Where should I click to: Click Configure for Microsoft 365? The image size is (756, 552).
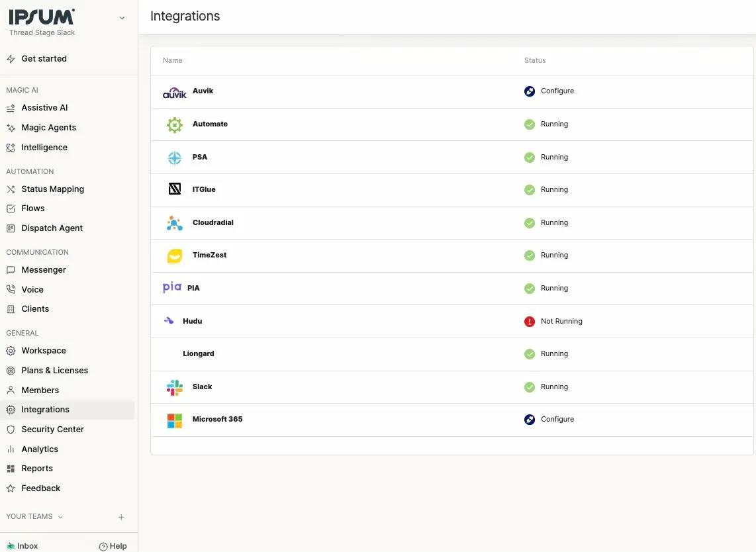coord(557,420)
